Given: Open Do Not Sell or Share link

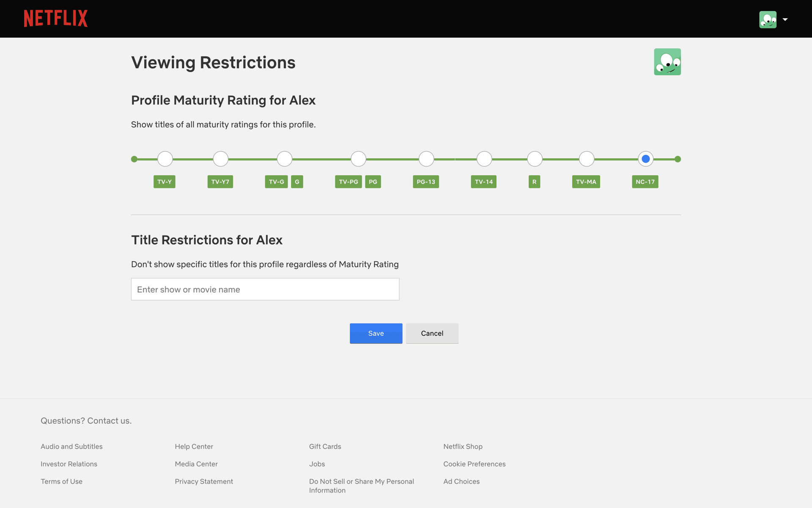Looking at the screenshot, I should [362, 486].
